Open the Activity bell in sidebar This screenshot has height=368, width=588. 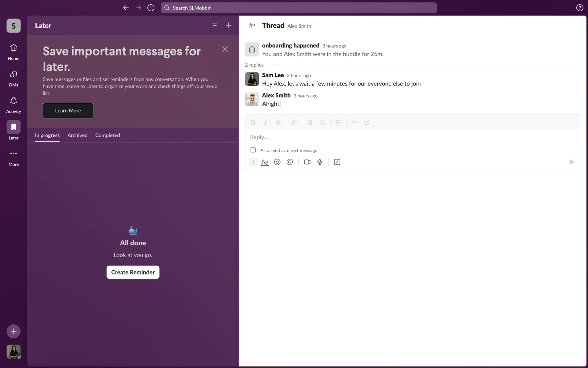(x=13, y=104)
